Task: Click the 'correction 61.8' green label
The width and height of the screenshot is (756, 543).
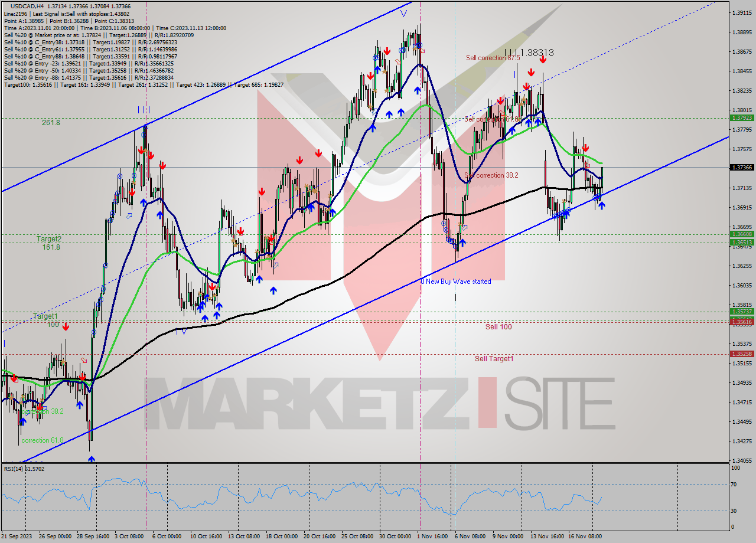Action: pos(42,440)
